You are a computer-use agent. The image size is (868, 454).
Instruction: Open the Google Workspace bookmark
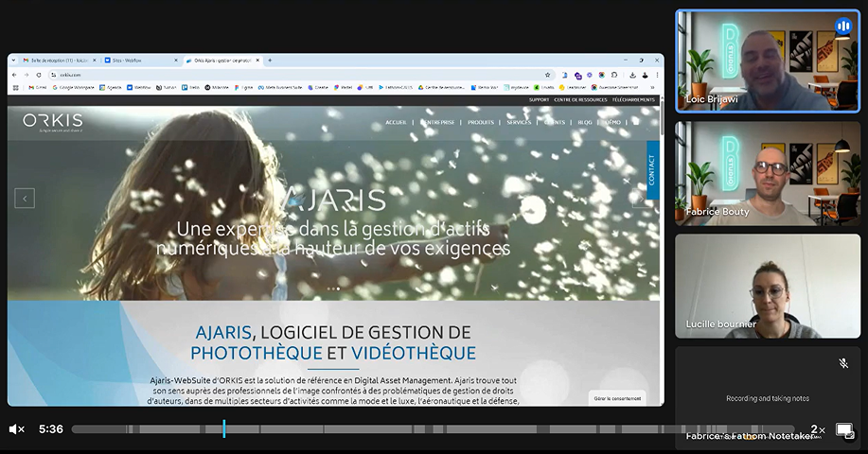73,87
